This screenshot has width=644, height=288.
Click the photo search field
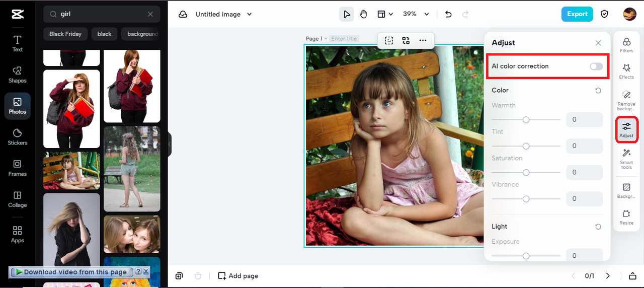tap(102, 15)
